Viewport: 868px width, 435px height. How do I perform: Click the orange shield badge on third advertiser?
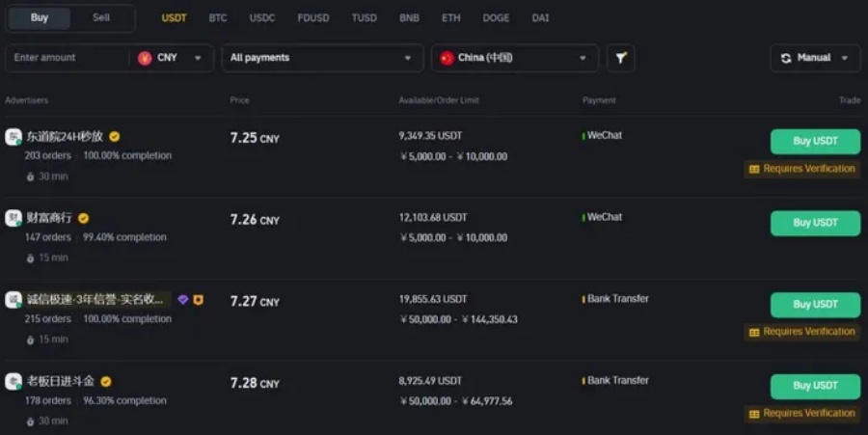(198, 299)
